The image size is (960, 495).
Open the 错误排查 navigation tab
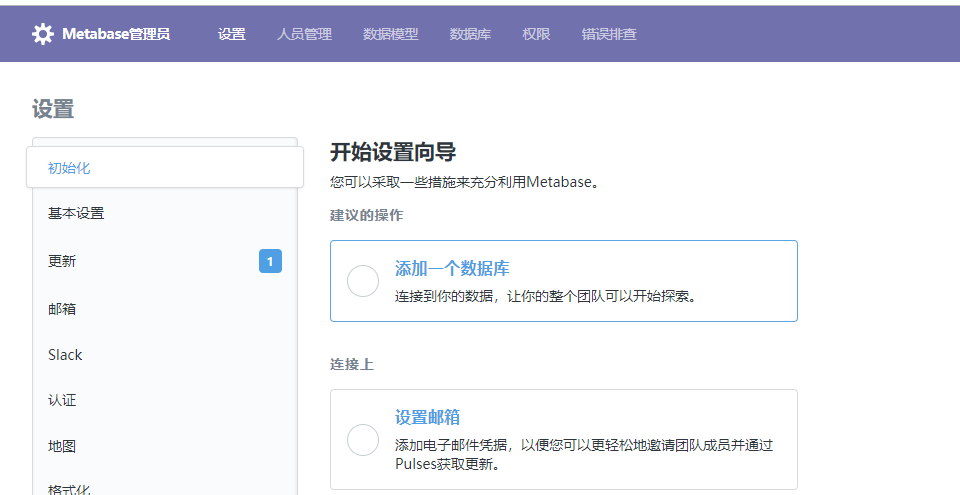point(609,34)
